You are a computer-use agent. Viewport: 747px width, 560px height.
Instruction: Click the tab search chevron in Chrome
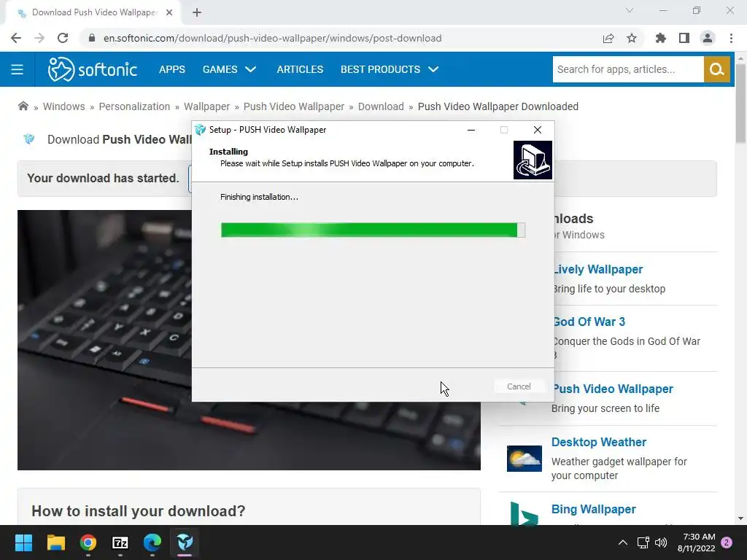pyautogui.click(x=630, y=10)
